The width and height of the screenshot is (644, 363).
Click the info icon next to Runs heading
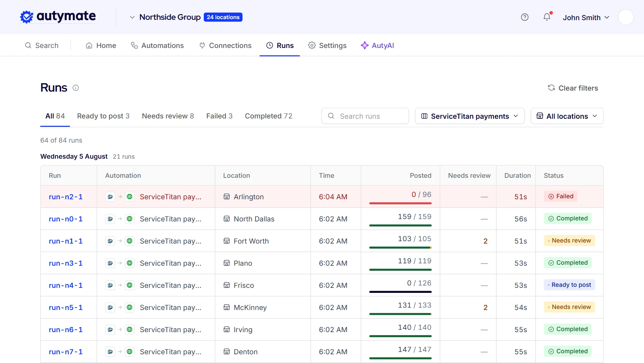tap(76, 88)
